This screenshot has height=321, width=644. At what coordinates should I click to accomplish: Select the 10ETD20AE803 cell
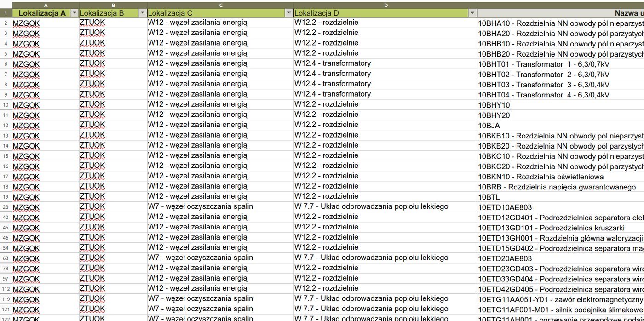(x=560, y=258)
